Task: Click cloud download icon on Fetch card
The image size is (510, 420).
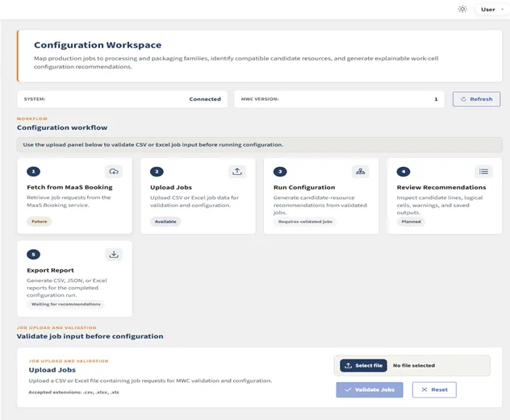Action: coord(114,172)
